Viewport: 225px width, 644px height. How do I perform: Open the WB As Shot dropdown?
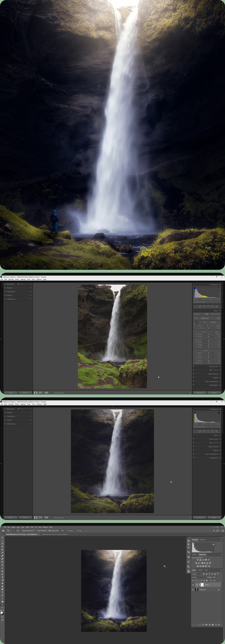pos(214,322)
